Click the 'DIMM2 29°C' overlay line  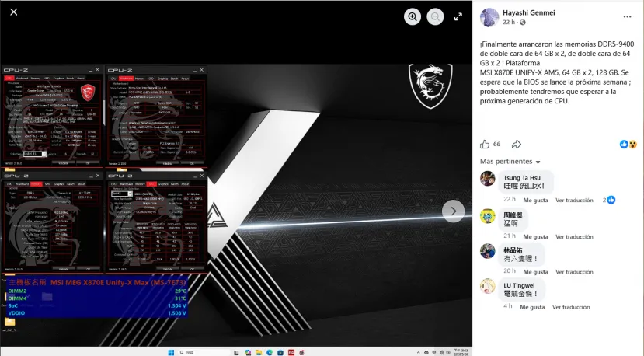tap(97, 291)
